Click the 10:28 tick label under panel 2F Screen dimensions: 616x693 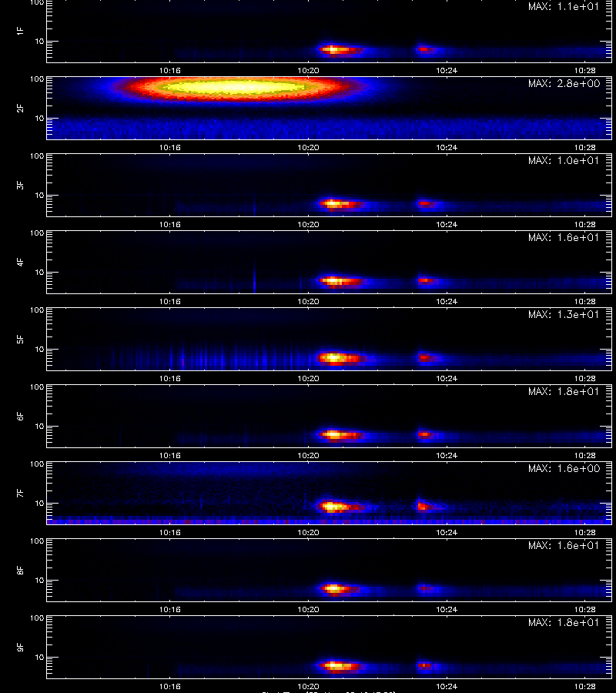[x=585, y=148]
